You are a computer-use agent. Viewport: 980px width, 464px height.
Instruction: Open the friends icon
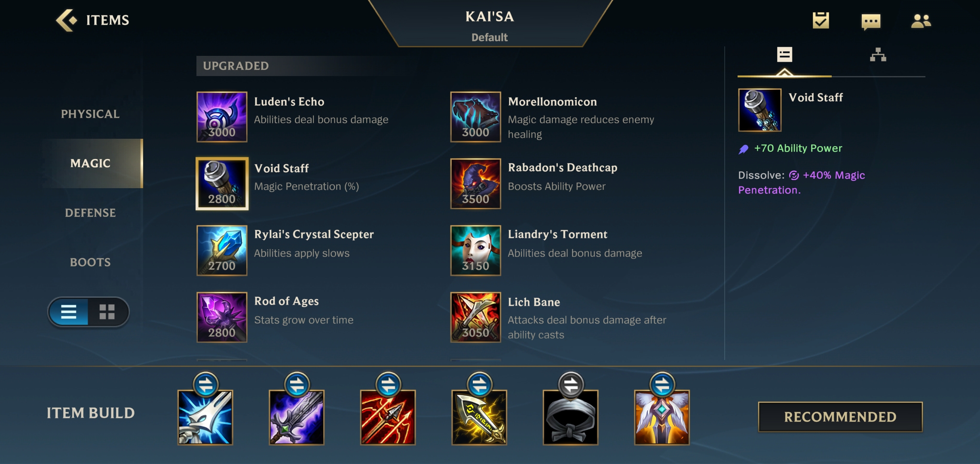[x=921, y=21]
